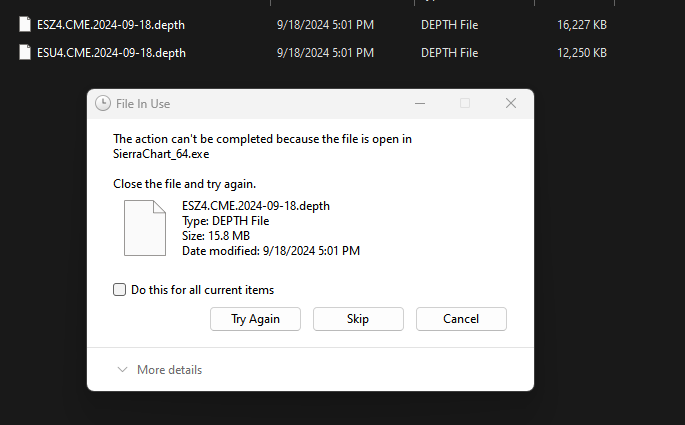
Task: Click the large document icon in dialog
Action: [144, 228]
